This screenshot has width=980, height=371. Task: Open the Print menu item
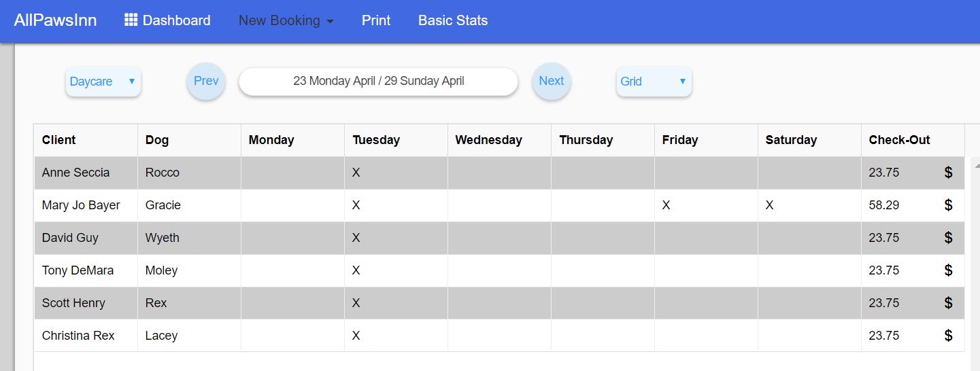point(376,20)
